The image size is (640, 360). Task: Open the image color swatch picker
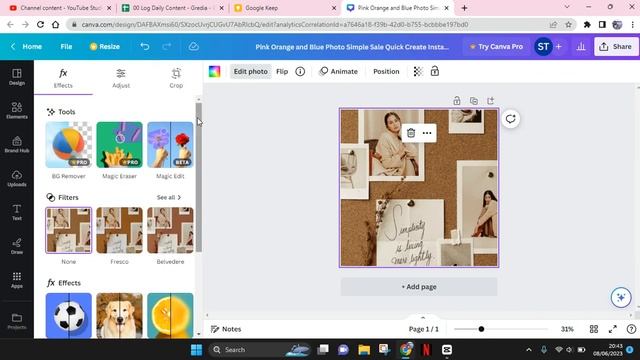click(x=215, y=71)
